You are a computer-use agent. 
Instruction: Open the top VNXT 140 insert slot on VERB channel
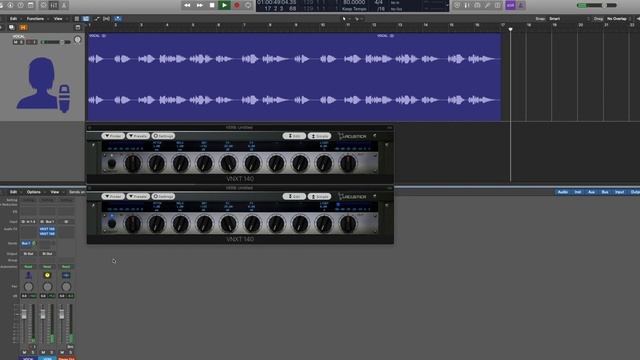click(47, 229)
